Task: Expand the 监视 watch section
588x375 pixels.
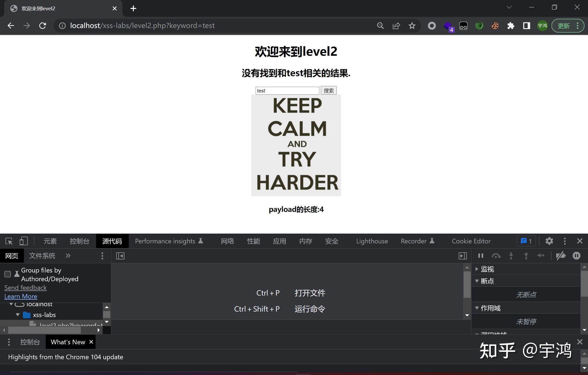Action: tap(477, 269)
